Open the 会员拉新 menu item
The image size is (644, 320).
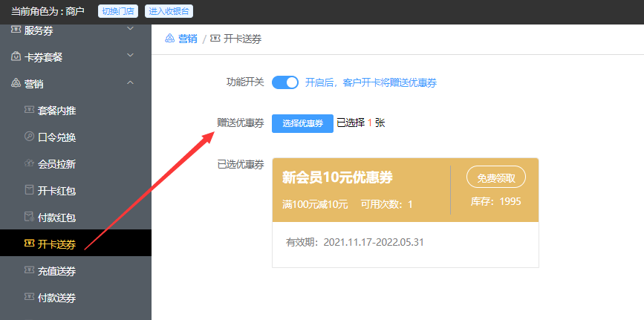tap(76, 164)
